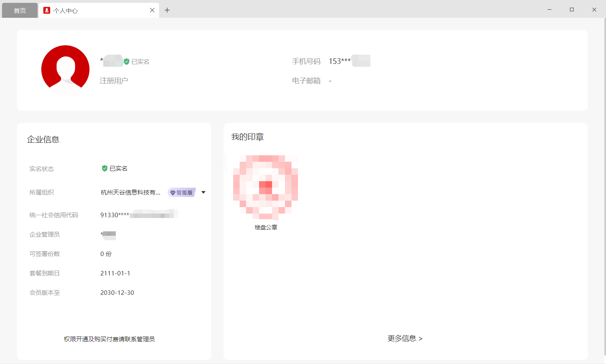This screenshot has height=364, width=606.
Task: Select organization name 杭州天谷信息科技有...
Action: click(130, 193)
